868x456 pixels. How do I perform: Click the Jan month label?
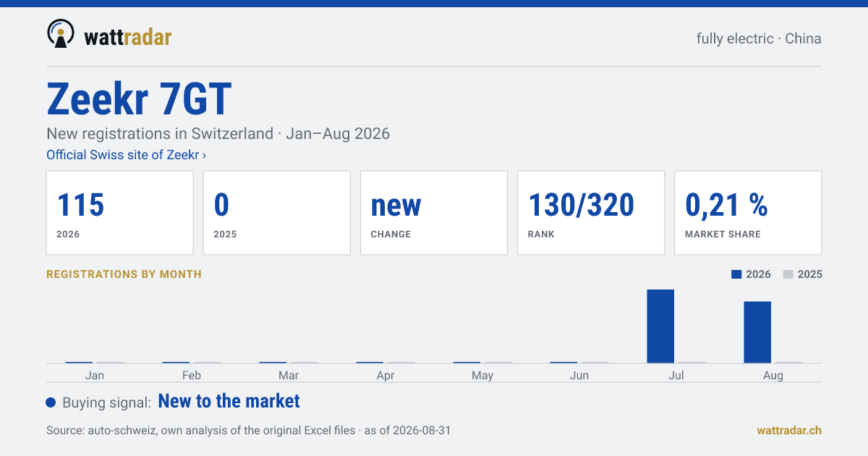95,375
